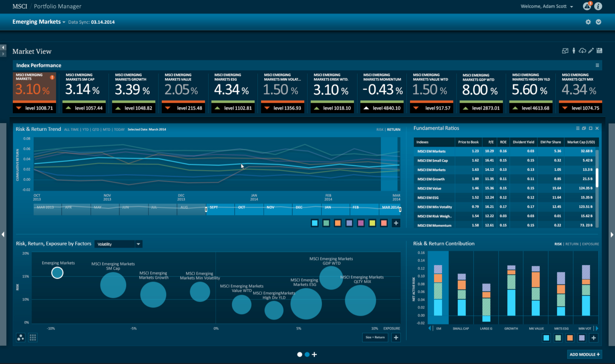Open MSCI Emerging Markets SM Cap card
This screenshot has height=364, width=615.
(x=84, y=93)
